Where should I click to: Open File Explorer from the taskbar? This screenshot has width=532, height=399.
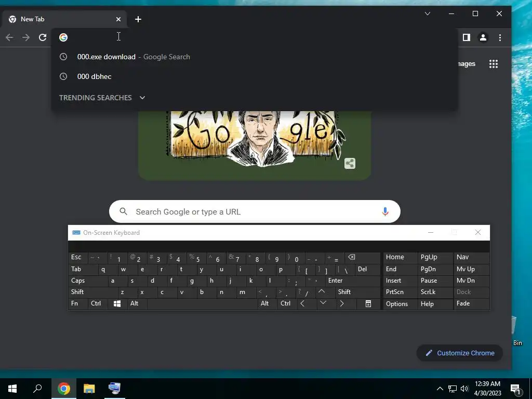(89, 389)
